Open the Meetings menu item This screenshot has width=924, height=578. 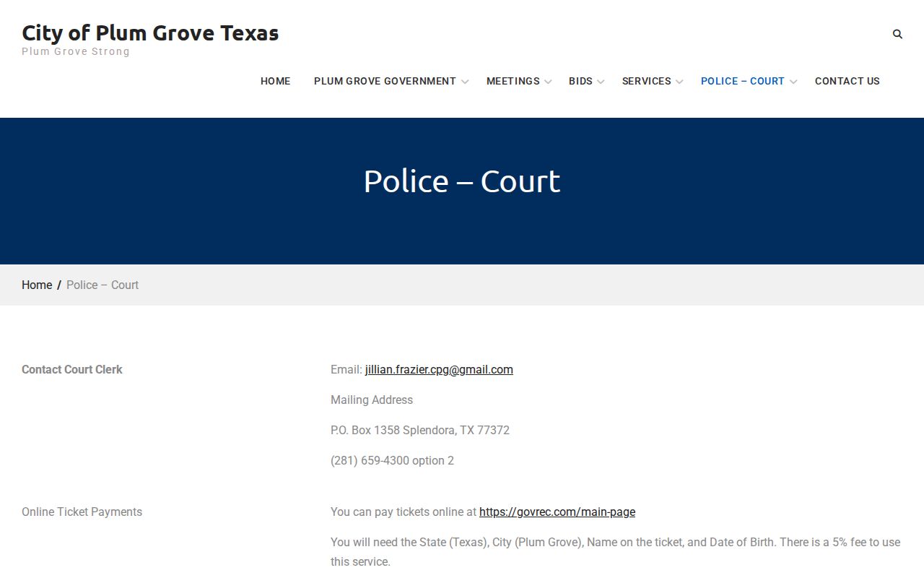tap(513, 81)
